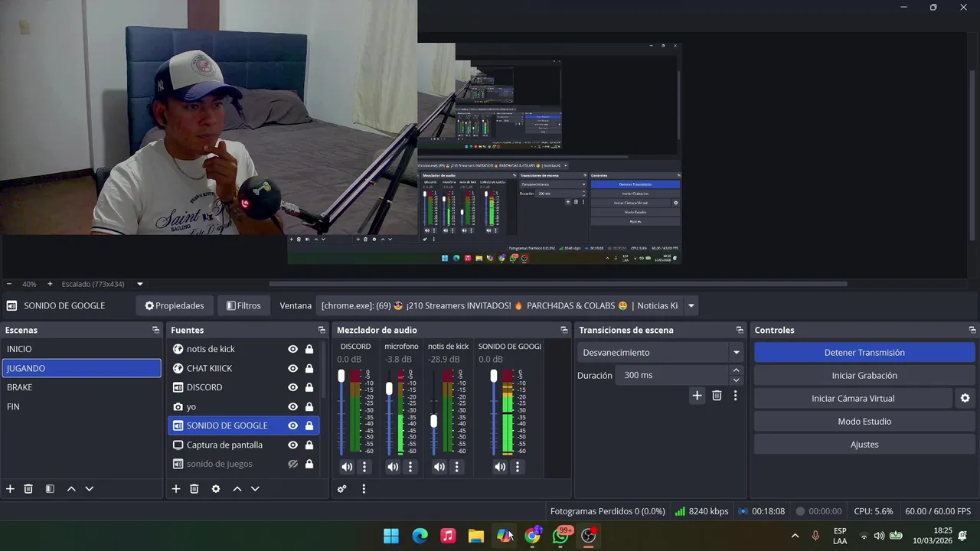
Task: Click Iniciar Grabación button
Action: (x=864, y=376)
